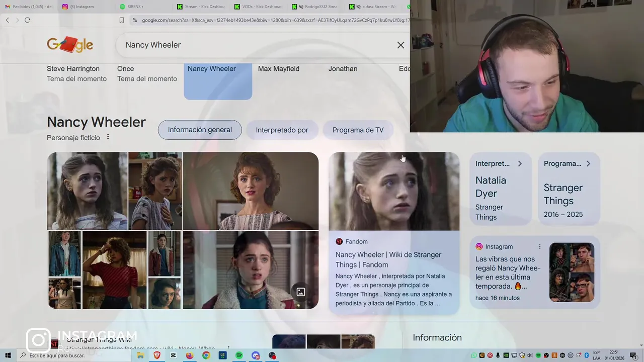Open WhatsApp tray icon
The height and width of the screenshot is (362, 644).
coord(473,355)
